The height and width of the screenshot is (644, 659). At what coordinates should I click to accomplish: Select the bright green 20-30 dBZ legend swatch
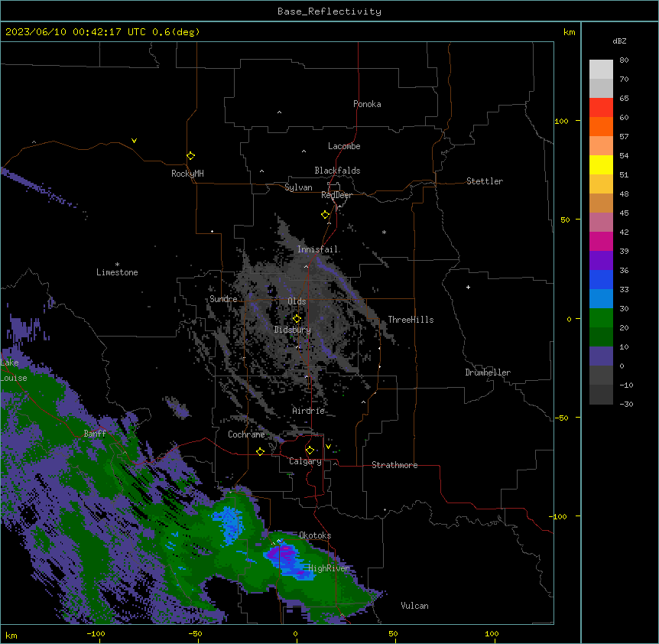[601, 318]
